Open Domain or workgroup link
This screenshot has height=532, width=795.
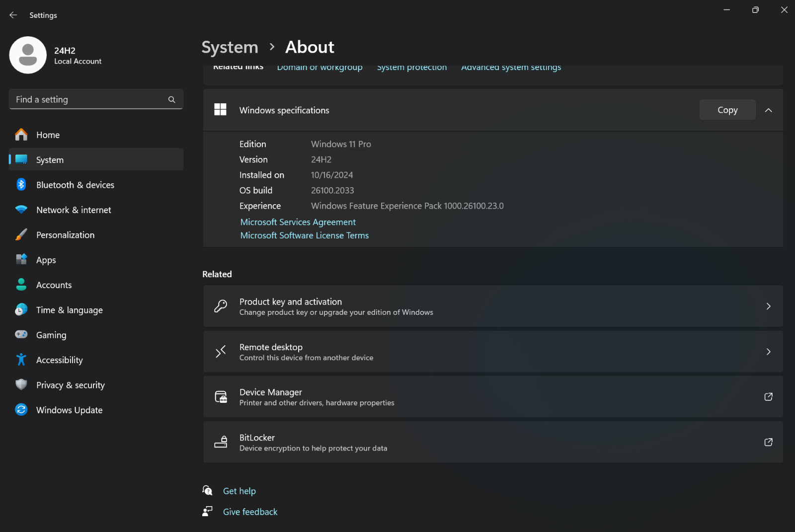[319, 68]
